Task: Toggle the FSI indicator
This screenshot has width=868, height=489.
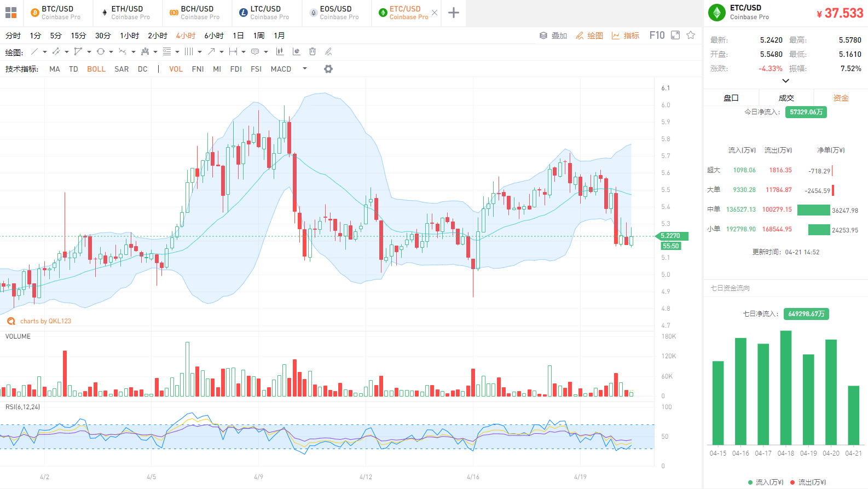Action: tap(256, 69)
